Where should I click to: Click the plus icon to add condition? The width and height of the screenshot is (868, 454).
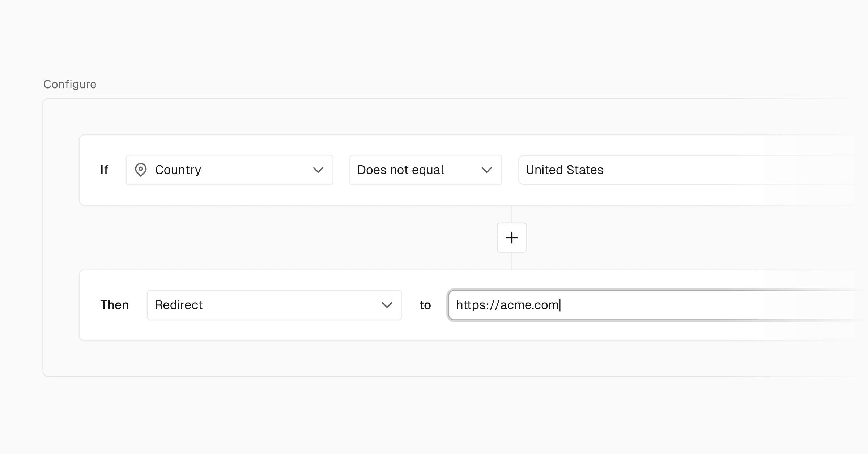[511, 237]
